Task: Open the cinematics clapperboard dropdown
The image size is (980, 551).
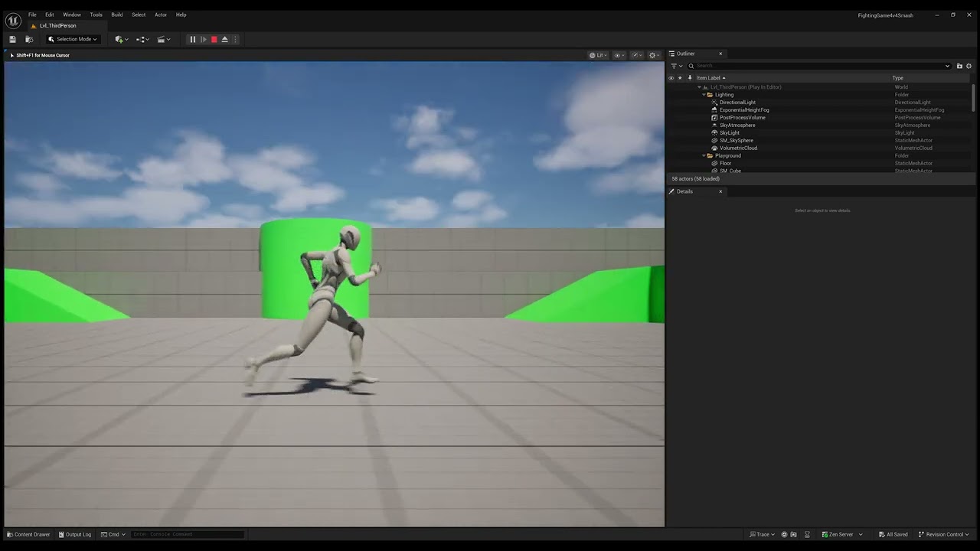Action: (x=163, y=39)
